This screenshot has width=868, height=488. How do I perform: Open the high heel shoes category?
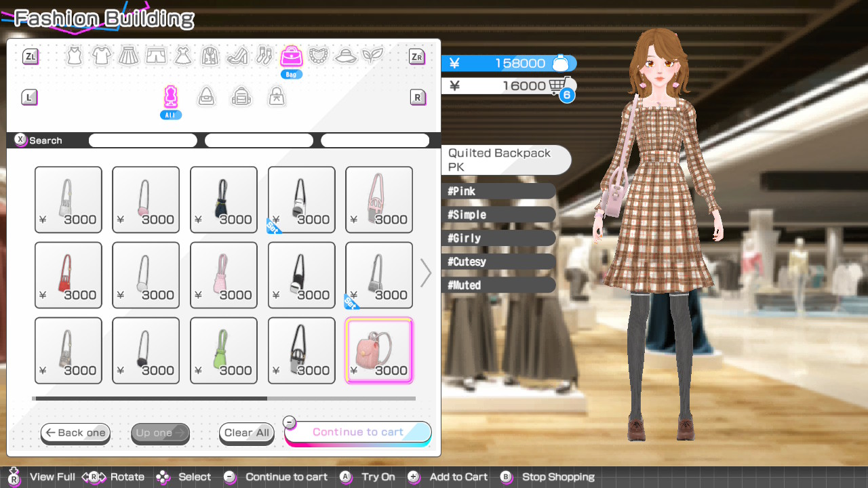coord(237,56)
